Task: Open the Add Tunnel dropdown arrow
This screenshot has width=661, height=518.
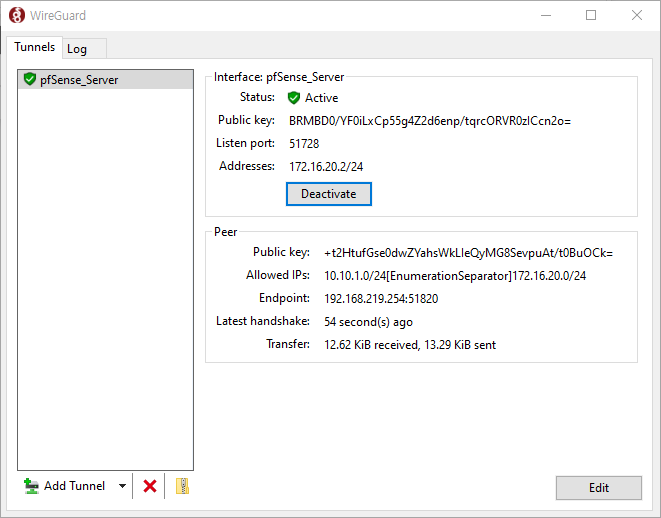Action: click(122, 486)
